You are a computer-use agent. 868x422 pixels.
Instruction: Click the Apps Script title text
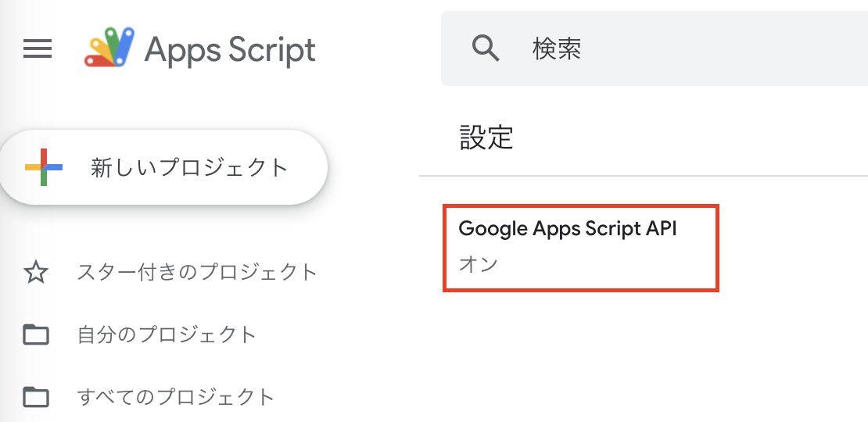(x=230, y=49)
